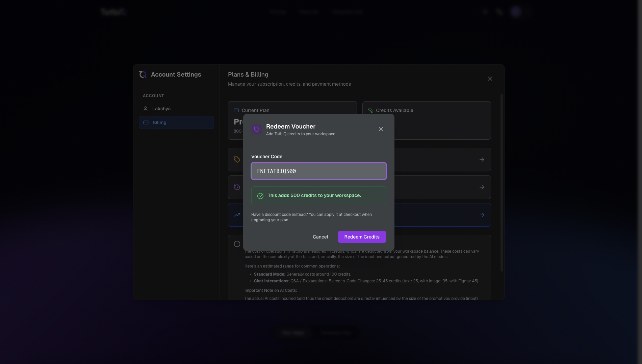The width and height of the screenshot is (642, 364).
Task: Click the green checkmark icon in success message
Action: (260, 196)
